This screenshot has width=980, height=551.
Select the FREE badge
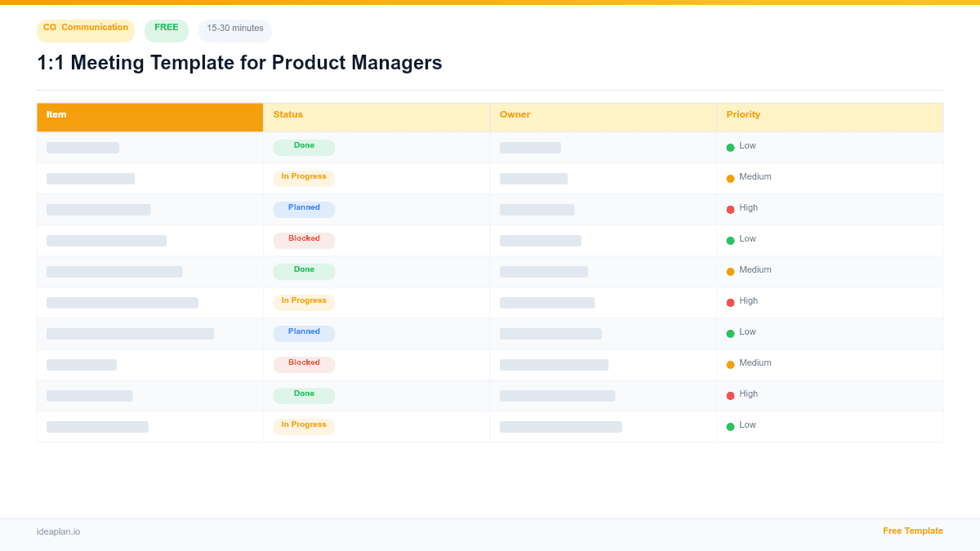point(166,29)
